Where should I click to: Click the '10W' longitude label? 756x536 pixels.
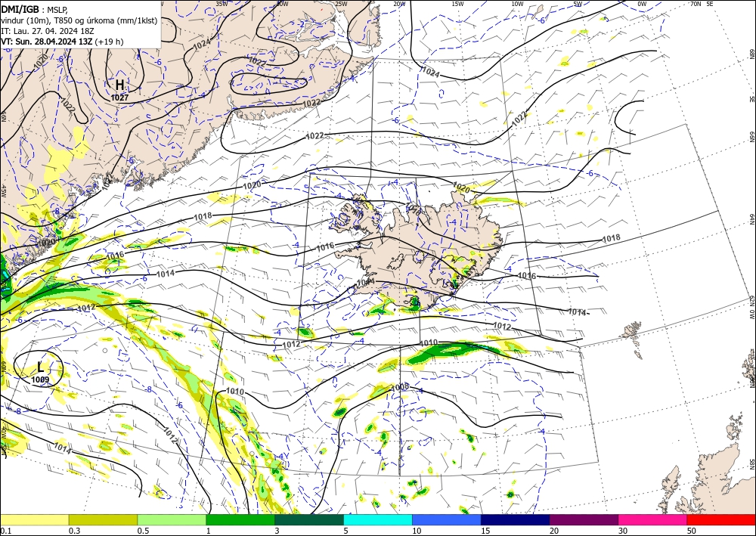point(517,4)
